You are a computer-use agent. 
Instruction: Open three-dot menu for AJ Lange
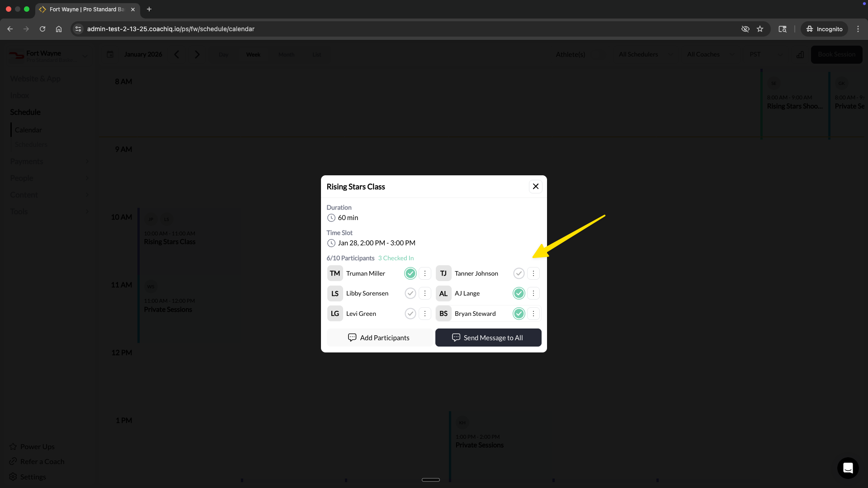(x=533, y=293)
